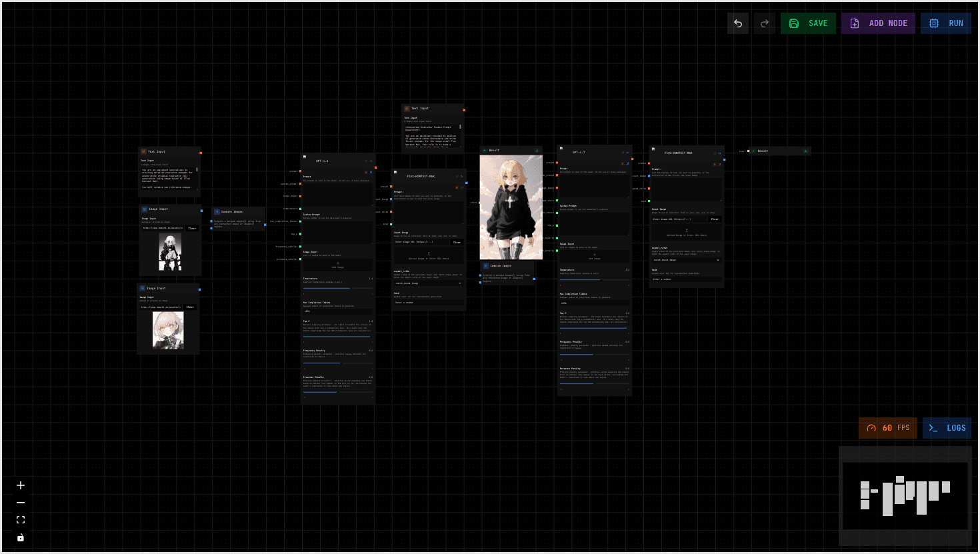This screenshot has height=554, width=980.
Task: Click the run icon in the left GPT-4.1 header
Action: pos(371,161)
